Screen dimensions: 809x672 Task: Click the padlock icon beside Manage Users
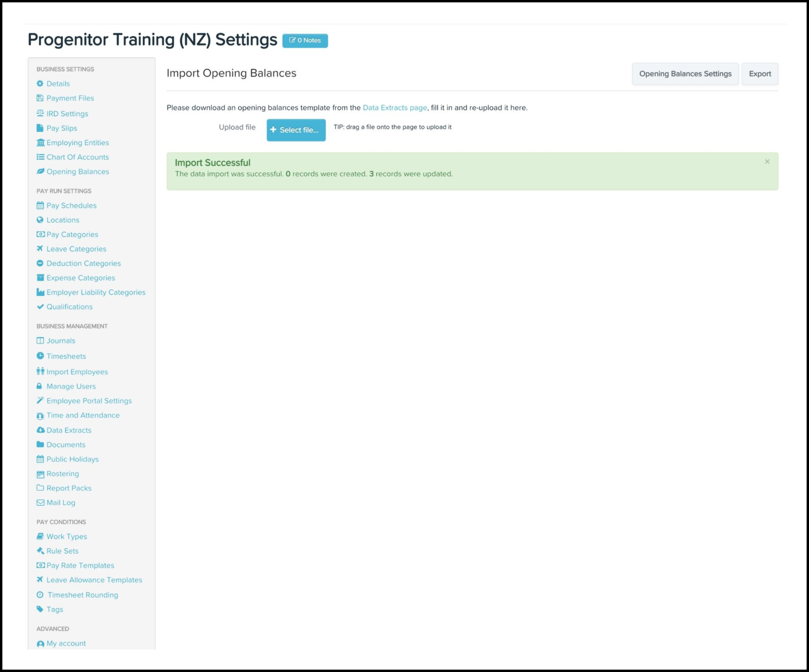pyautogui.click(x=39, y=386)
